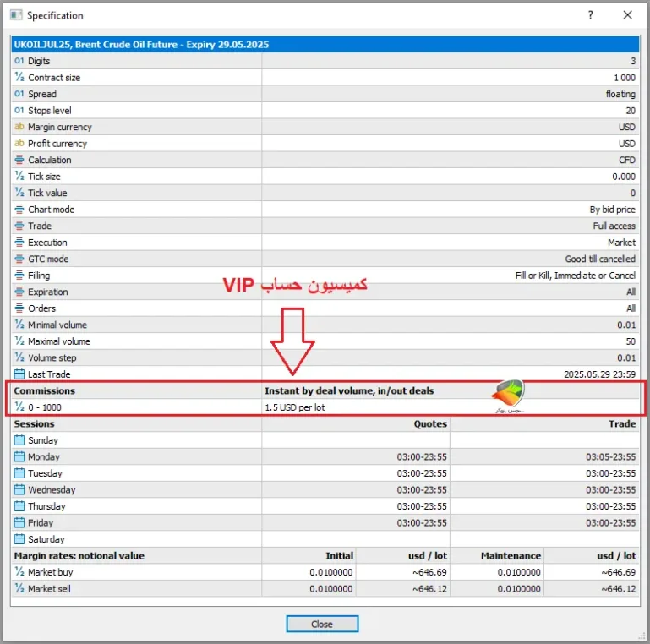Click the fraction icon beside 0 - 1000
Viewport: 650px width, 644px height.
[19, 407]
